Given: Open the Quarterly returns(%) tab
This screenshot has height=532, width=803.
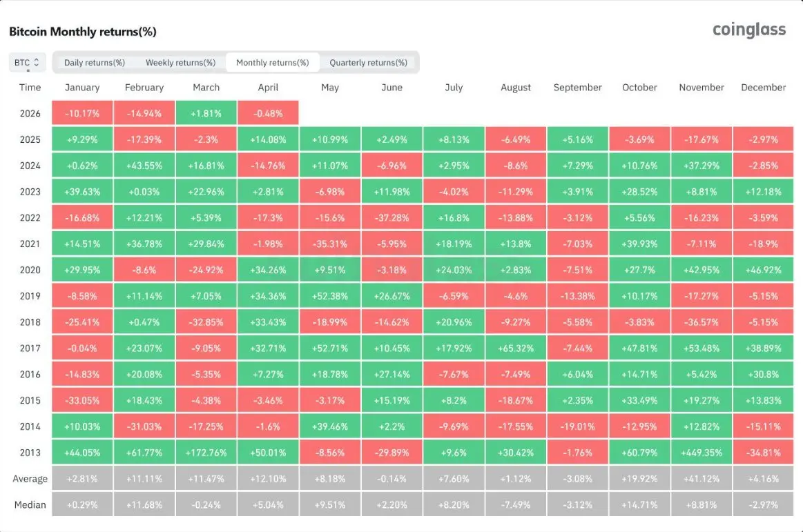Looking at the screenshot, I should 368,63.
